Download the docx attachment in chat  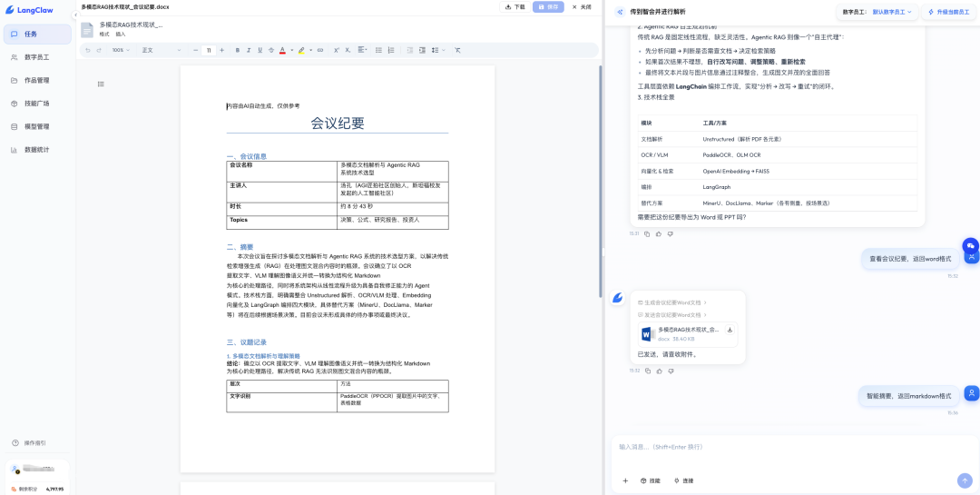pyautogui.click(x=730, y=330)
